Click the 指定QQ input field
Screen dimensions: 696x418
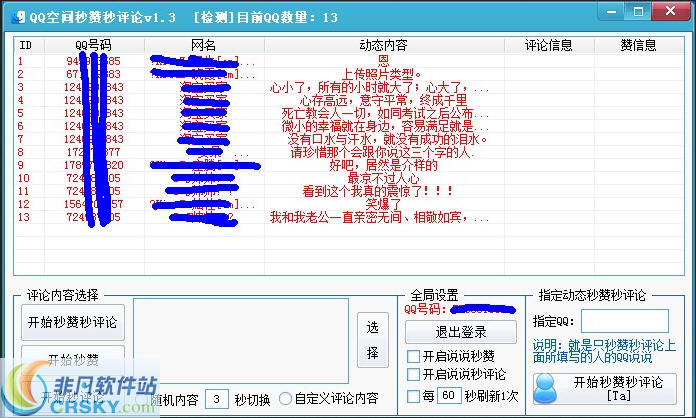(x=625, y=321)
